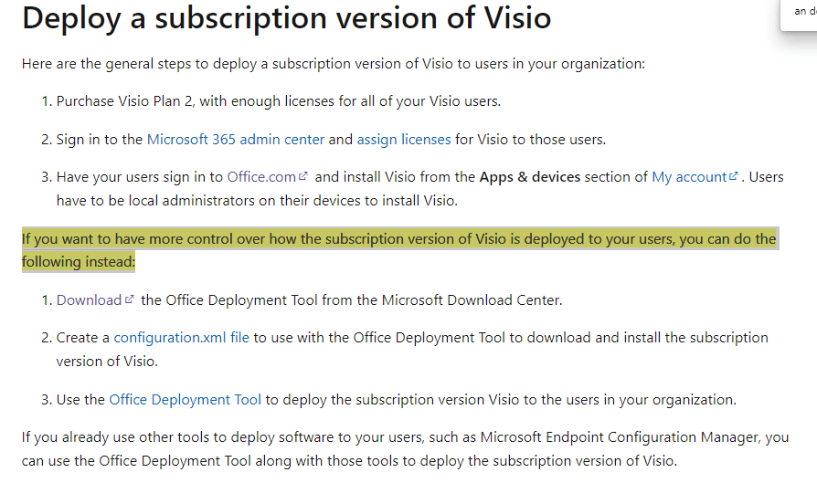The height and width of the screenshot is (504, 817).
Task: Click the bold Apps & devices text
Action: point(530,177)
